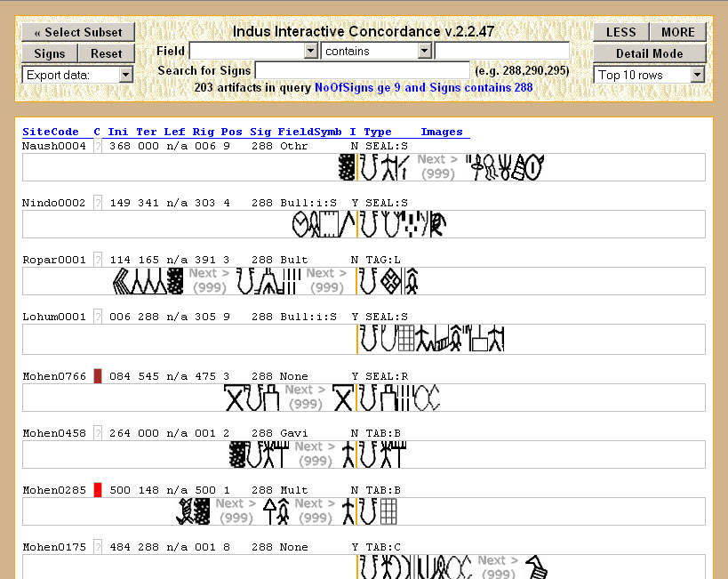Click the field symbol text Bull:i:S for Nindo0002
The image size is (728, 579).
point(308,203)
